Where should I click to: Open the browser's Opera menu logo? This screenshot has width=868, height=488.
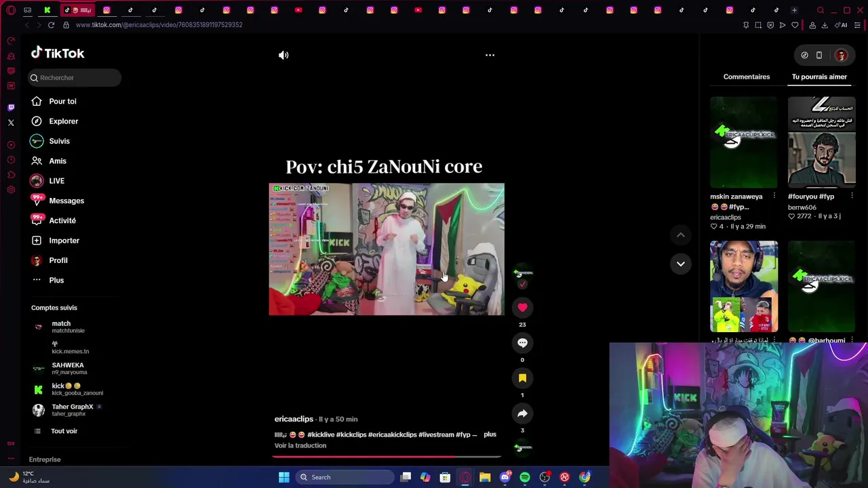pos(11,10)
